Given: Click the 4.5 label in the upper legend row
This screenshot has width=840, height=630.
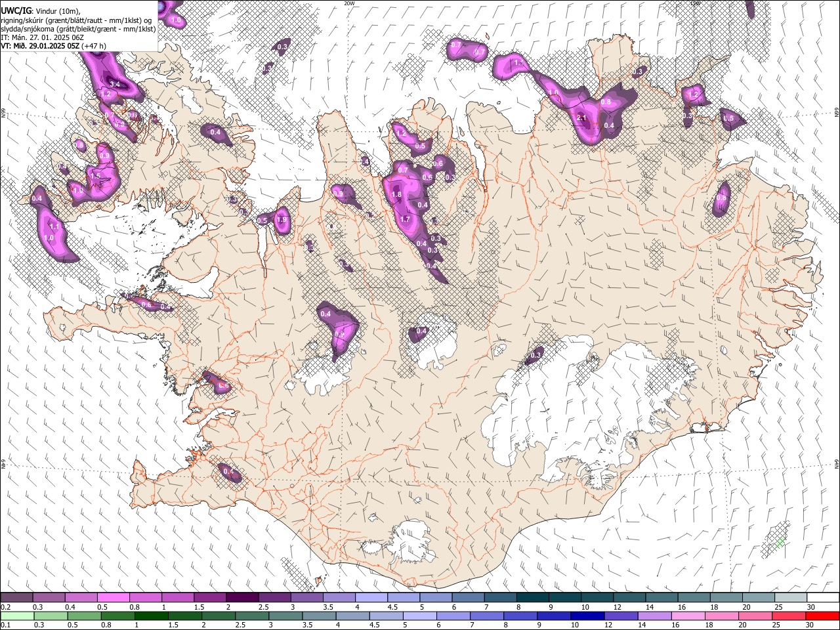Looking at the screenshot, I should click(x=392, y=607).
